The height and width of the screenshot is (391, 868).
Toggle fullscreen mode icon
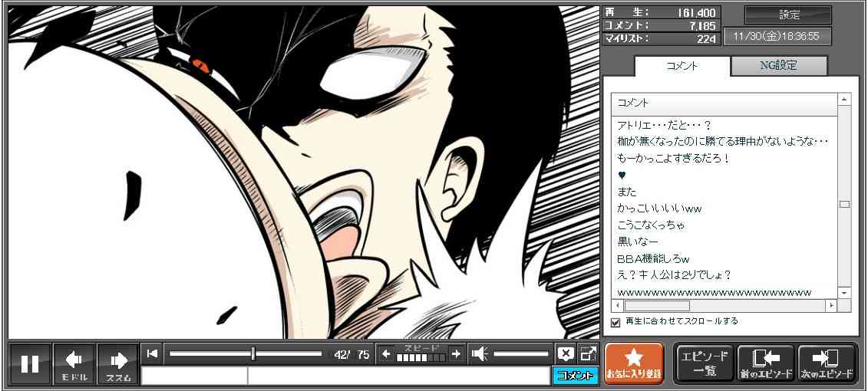click(x=588, y=353)
